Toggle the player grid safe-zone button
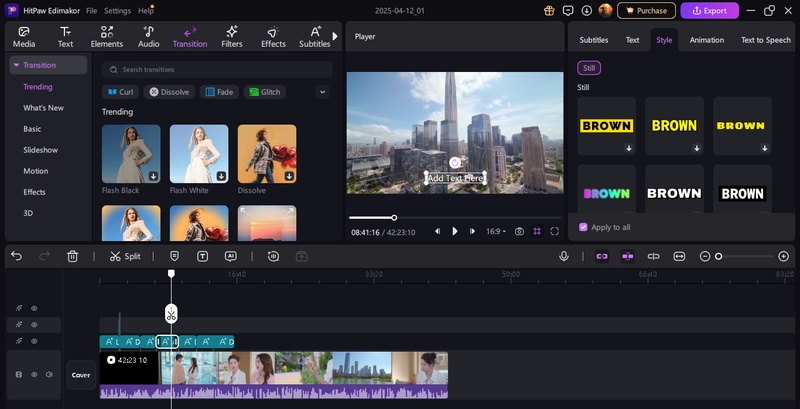 click(537, 232)
